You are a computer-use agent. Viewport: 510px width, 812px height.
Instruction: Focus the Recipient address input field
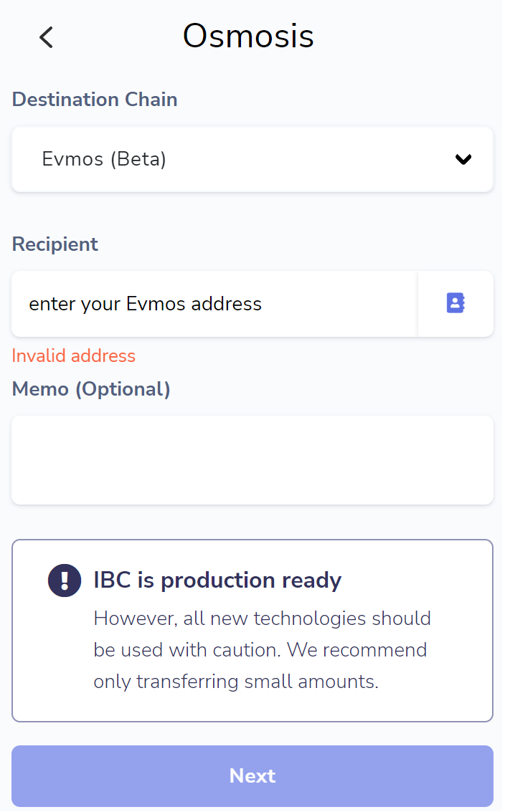click(x=214, y=304)
